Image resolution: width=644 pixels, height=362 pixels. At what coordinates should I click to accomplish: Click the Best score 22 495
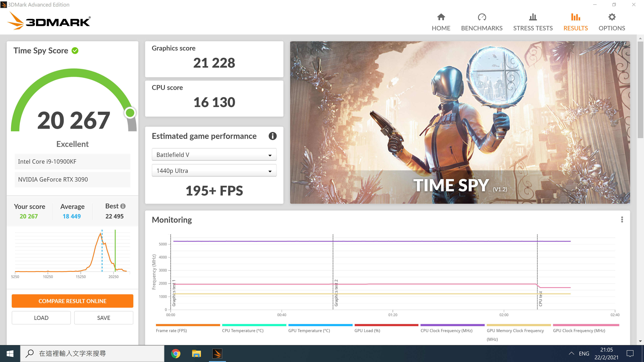[115, 216]
